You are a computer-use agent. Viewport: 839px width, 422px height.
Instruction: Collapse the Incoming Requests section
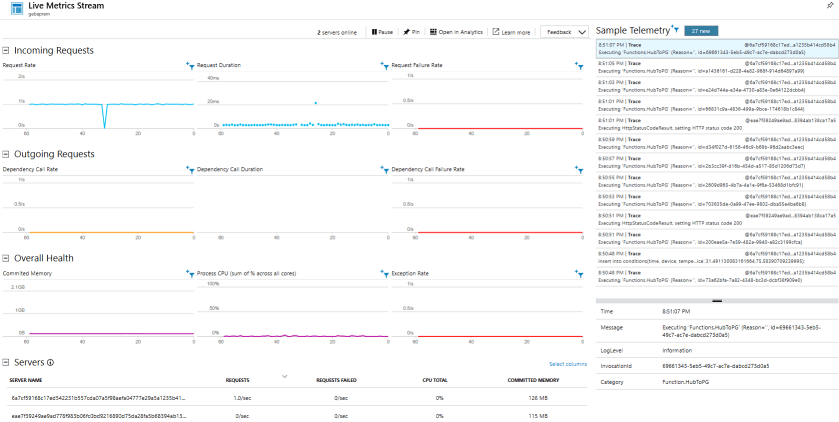(6, 51)
